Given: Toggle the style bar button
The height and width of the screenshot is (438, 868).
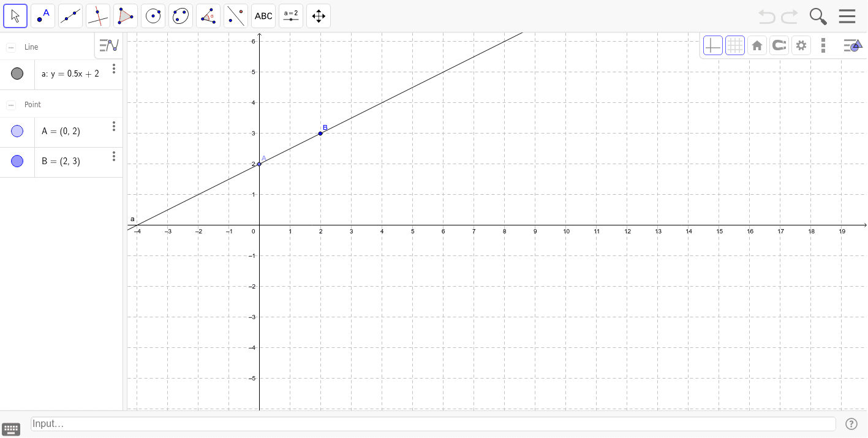Looking at the screenshot, I should coord(853,45).
